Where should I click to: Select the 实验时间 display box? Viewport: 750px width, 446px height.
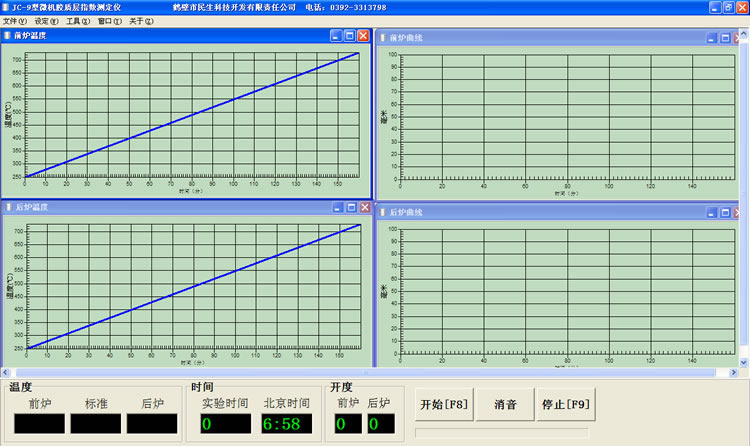pos(225,424)
